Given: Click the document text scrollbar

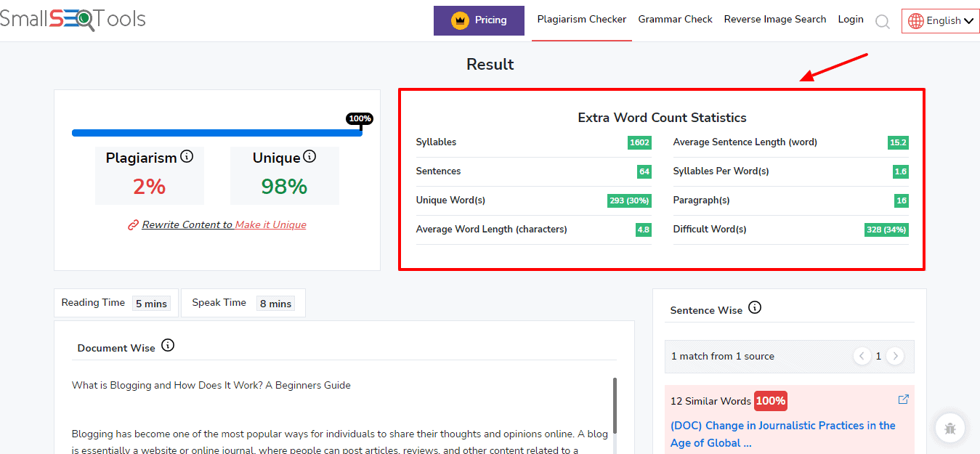Looking at the screenshot, I should (x=615, y=405).
